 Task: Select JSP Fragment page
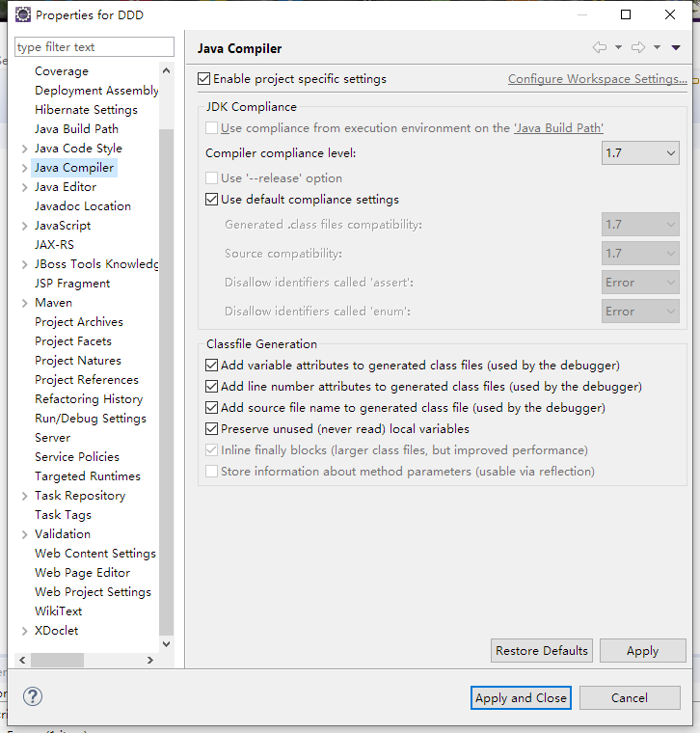[x=72, y=284]
